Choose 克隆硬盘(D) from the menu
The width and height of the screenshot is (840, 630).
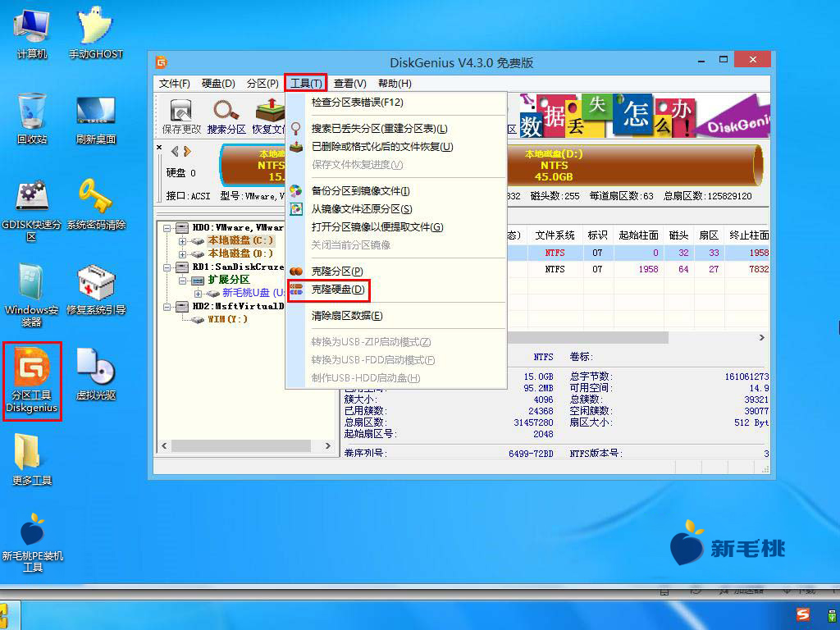point(397,290)
